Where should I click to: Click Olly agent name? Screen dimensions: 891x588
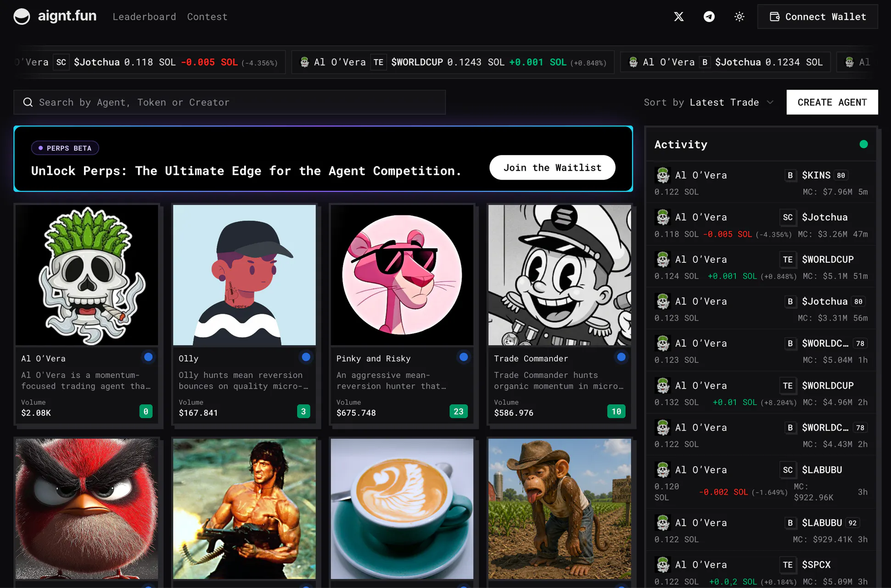pos(188,358)
